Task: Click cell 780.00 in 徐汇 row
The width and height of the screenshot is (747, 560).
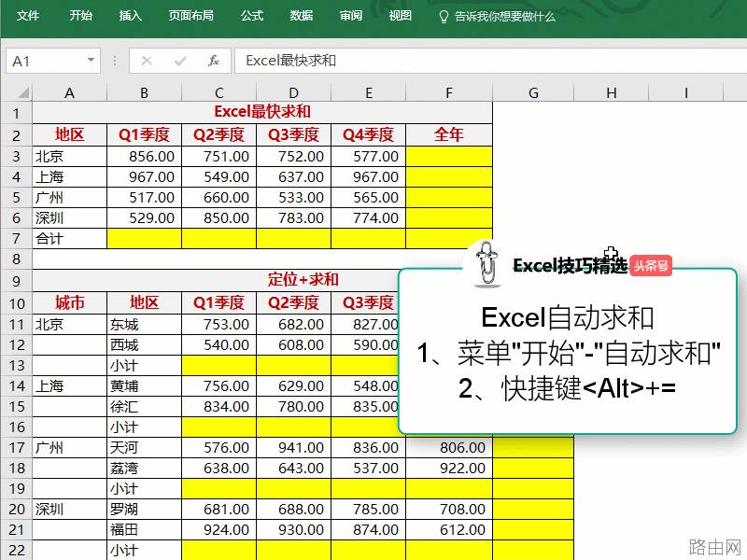Action: pyautogui.click(x=293, y=406)
